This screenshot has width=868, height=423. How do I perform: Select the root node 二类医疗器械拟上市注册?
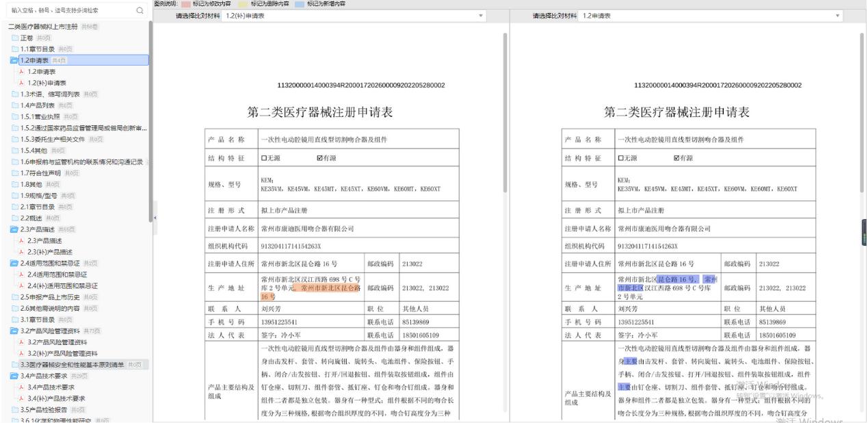point(44,26)
